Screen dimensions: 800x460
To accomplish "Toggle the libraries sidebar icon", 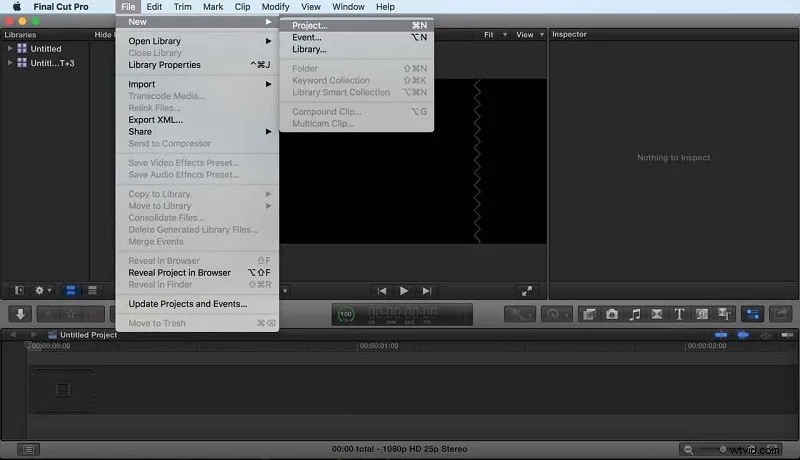I will pos(19,290).
